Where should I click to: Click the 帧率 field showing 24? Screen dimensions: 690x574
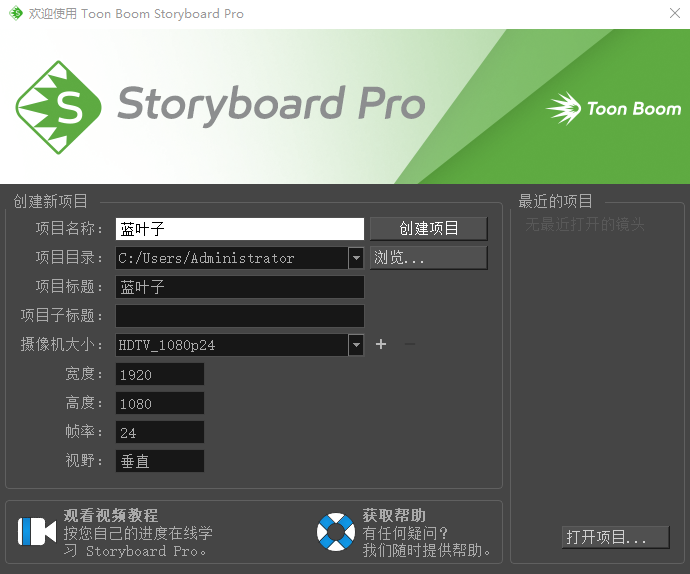point(159,432)
